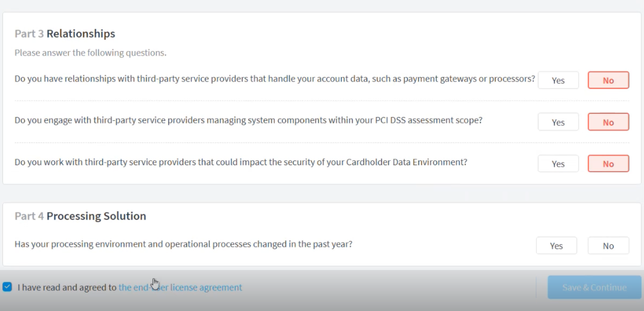Click the vertical divider beside Save & Continue
This screenshot has height=311, width=644.
(536, 287)
